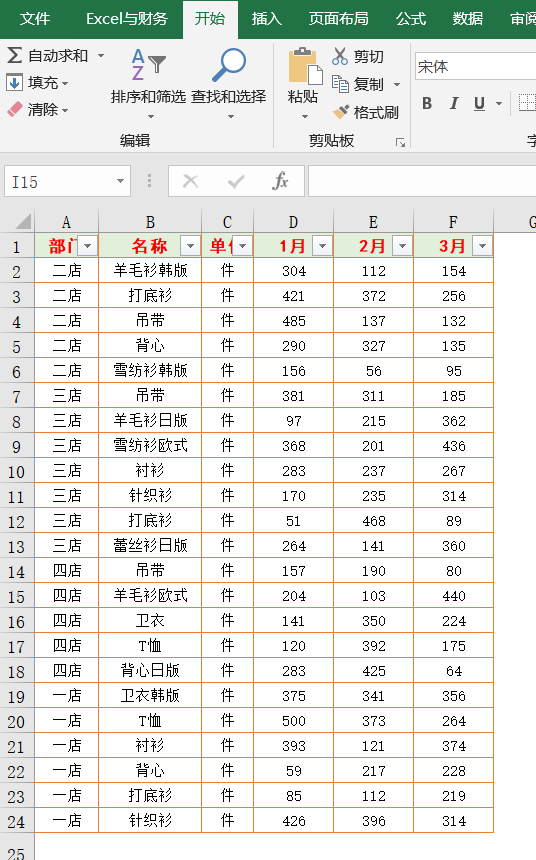Open the 名称 column filter dropdown
The height and width of the screenshot is (860, 536).
pos(190,246)
